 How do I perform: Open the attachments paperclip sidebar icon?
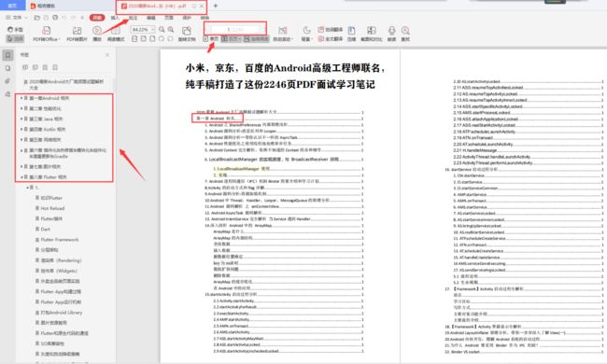click(x=7, y=81)
